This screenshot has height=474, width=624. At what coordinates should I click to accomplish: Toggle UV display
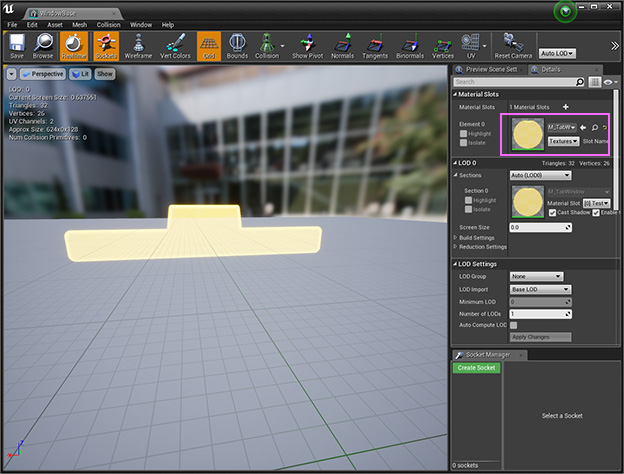click(x=471, y=46)
